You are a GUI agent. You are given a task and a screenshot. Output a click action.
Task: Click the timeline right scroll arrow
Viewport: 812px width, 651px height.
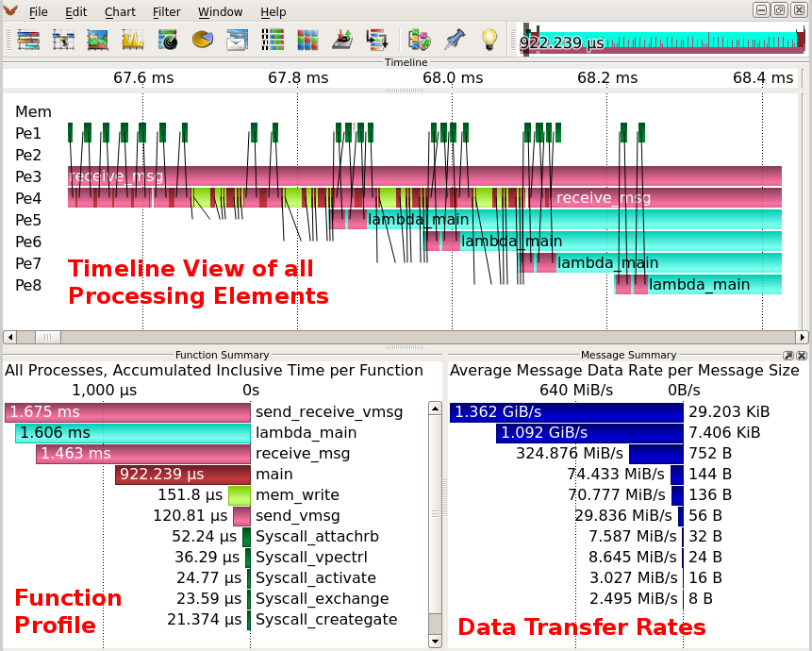point(803,337)
